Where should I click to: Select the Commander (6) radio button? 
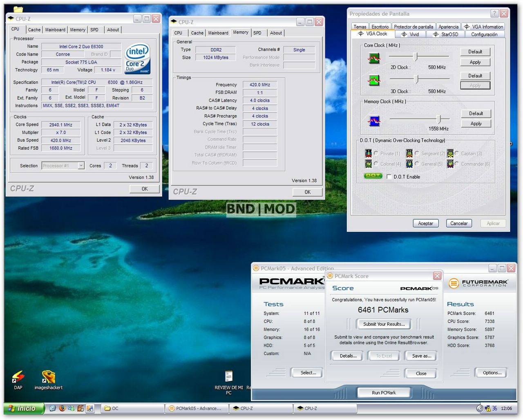point(457,164)
